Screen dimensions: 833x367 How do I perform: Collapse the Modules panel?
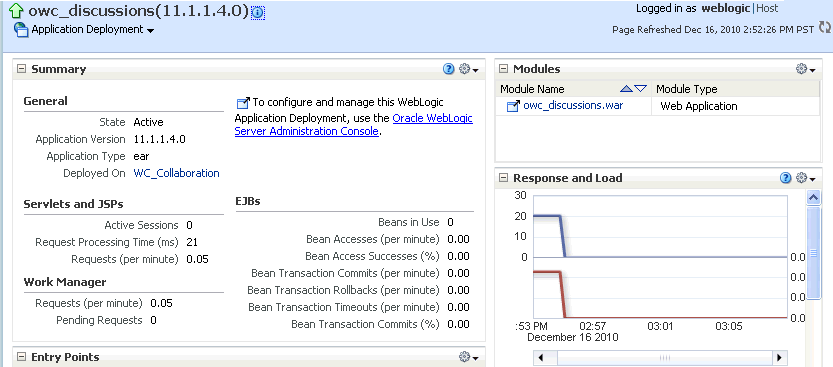click(504, 69)
